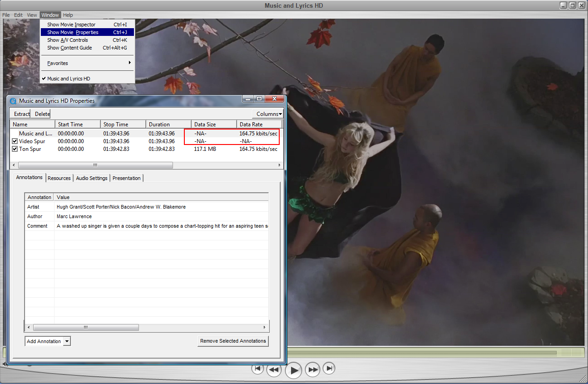
Task: Switch to the Annotations tab
Action: [30, 178]
